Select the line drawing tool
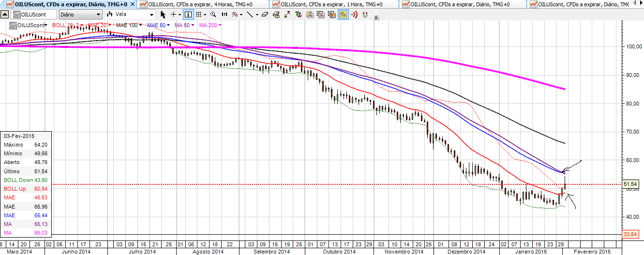Image resolution: width=644 pixels, height=255 pixels. click(x=250, y=15)
